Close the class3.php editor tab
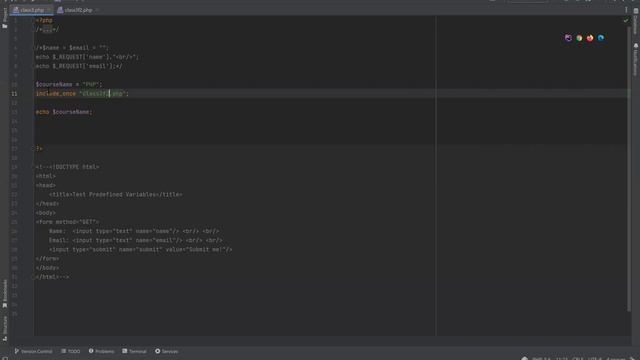640x360 pixels. pyautogui.click(x=49, y=10)
